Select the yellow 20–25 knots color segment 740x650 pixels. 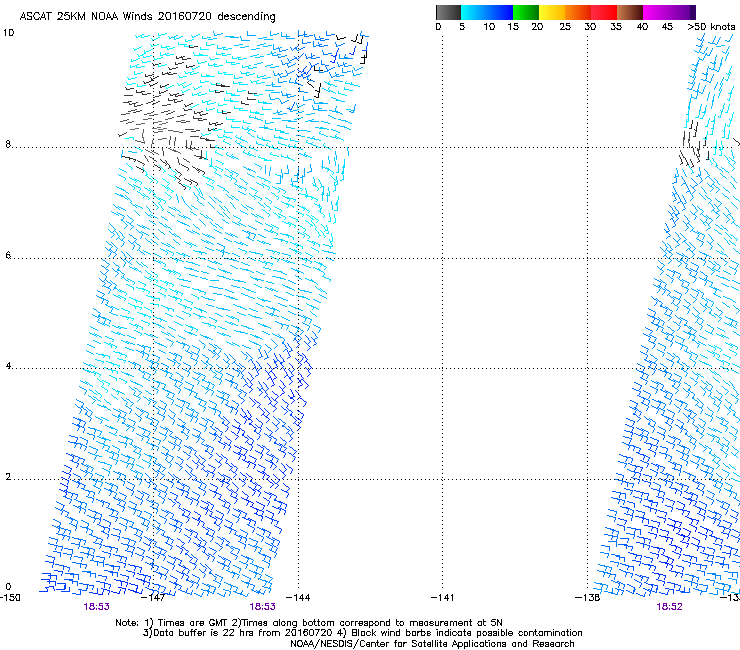551,12
